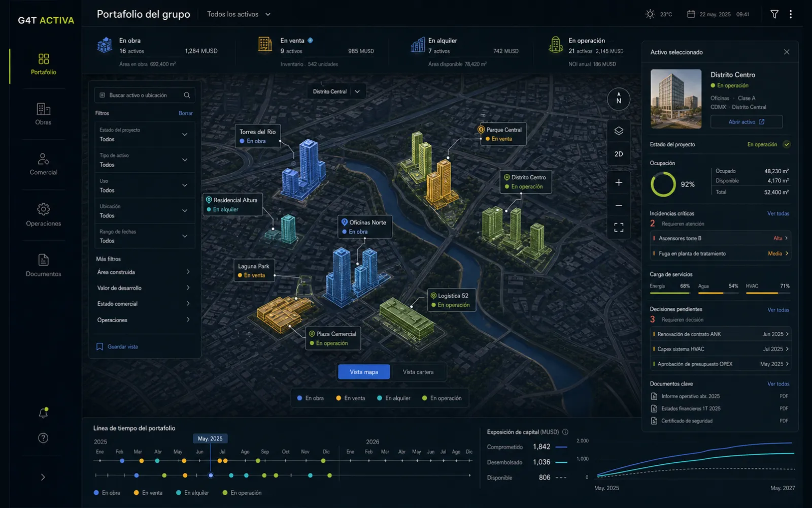Toggle En operación in timeline legend

coord(242,493)
